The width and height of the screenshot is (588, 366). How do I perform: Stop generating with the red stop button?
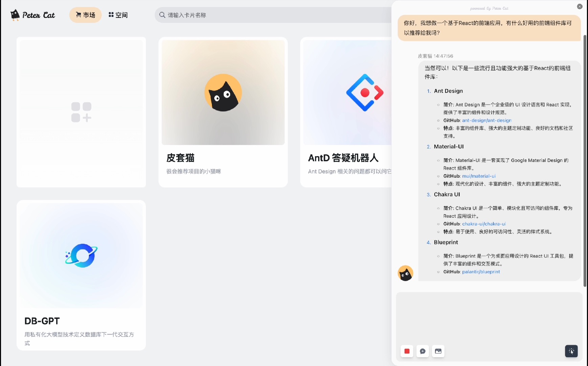407,351
